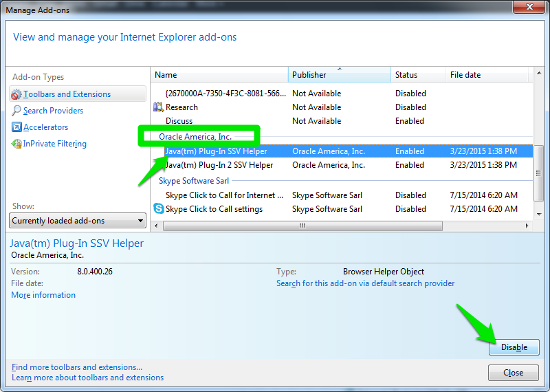
Task: Click the InPrivate Filtering lock icon
Action: pos(16,144)
